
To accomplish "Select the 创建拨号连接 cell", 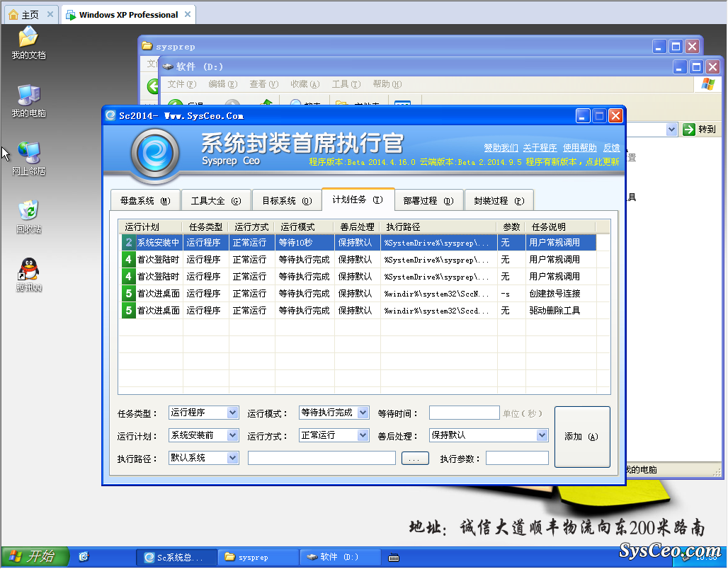I will pyautogui.click(x=561, y=293).
